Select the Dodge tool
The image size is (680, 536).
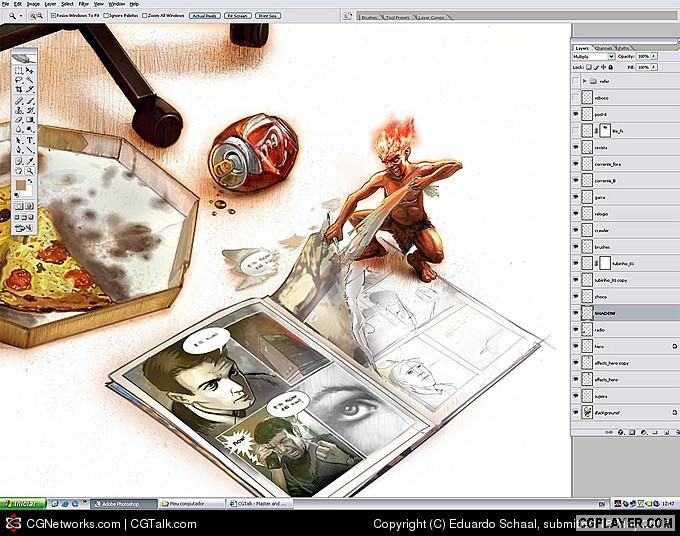30,130
